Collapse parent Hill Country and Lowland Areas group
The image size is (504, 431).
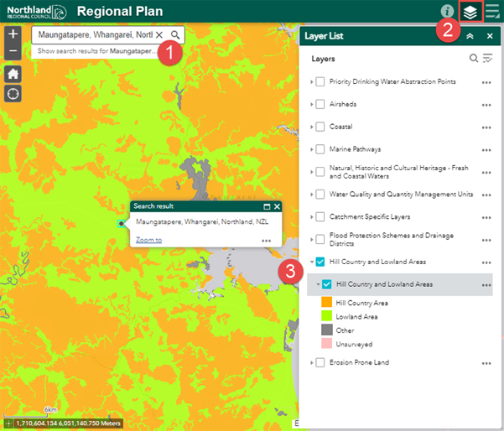tap(311, 262)
